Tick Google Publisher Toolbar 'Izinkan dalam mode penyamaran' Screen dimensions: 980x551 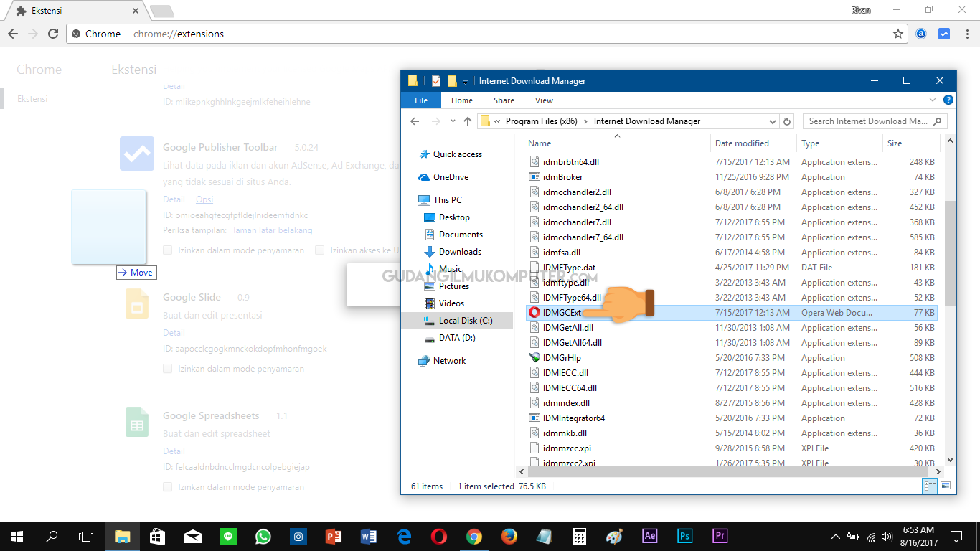coord(167,250)
